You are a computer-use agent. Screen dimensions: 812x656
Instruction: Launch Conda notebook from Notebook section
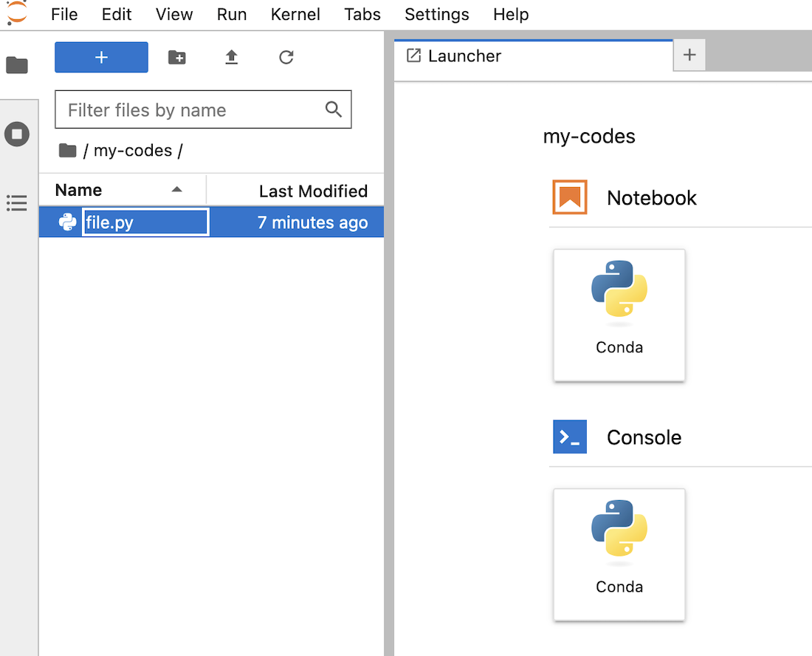pyautogui.click(x=619, y=315)
